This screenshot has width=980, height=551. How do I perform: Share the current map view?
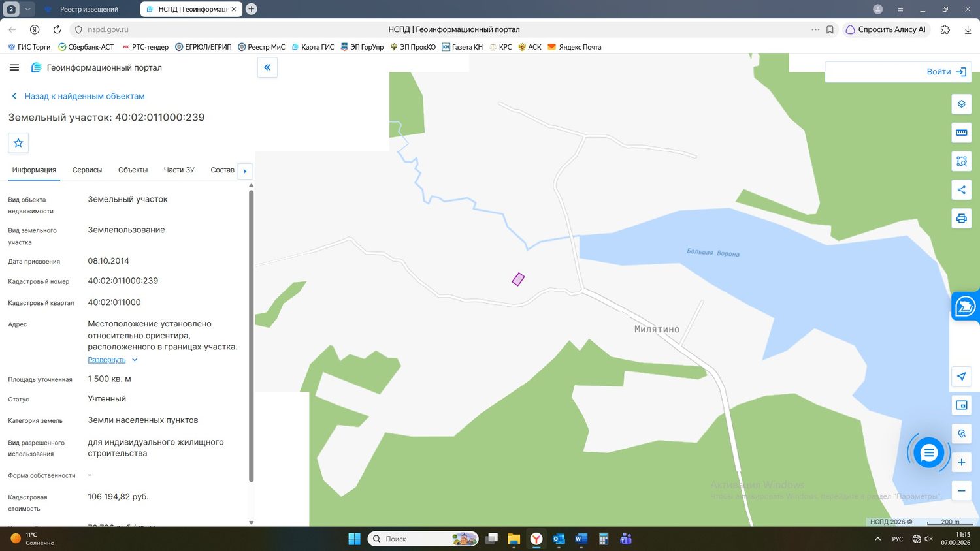961,190
